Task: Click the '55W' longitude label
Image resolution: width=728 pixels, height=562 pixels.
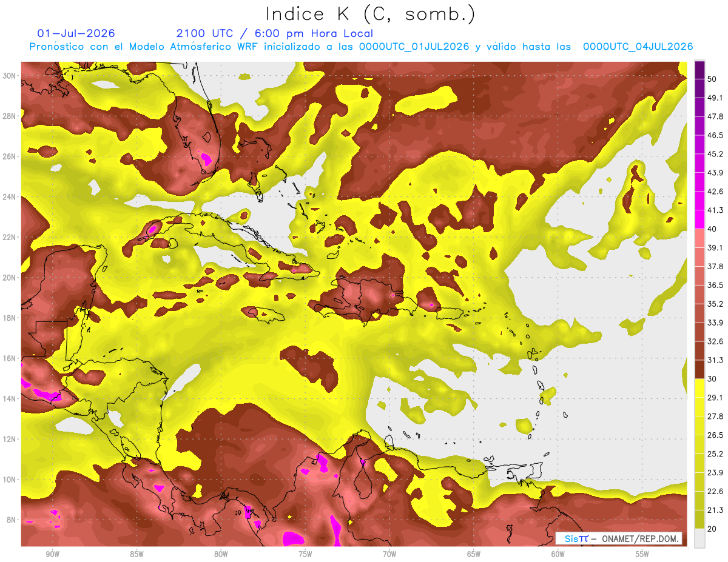Action: tap(642, 554)
